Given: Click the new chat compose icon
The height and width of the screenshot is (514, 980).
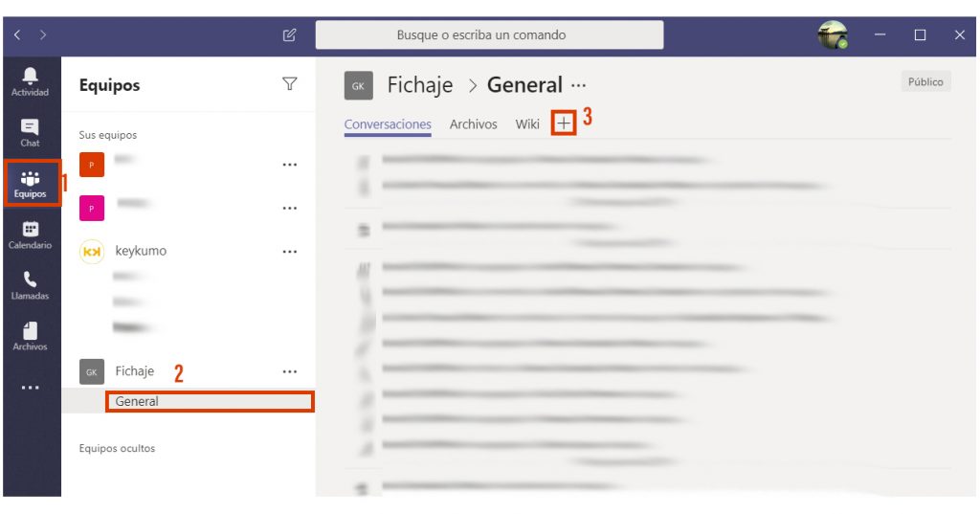Looking at the screenshot, I should click(289, 35).
